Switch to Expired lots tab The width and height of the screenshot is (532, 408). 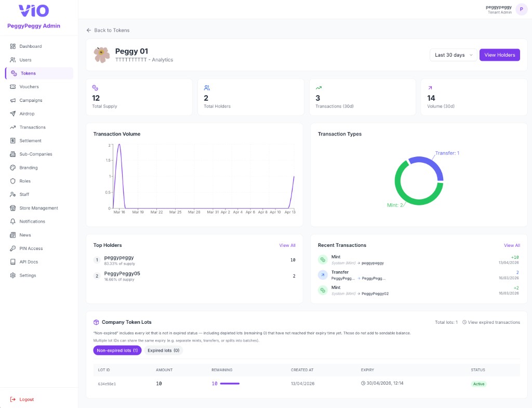click(164, 350)
